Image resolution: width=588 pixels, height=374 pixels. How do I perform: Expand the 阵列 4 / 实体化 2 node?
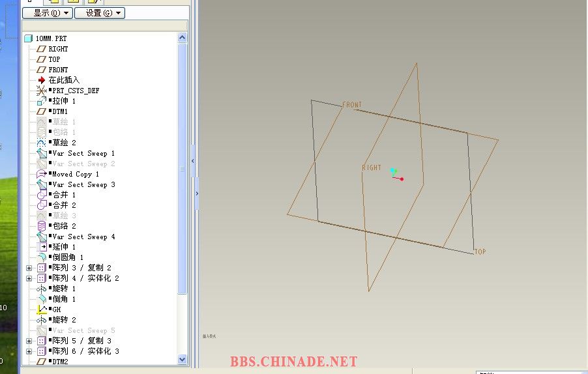click(x=29, y=278)
